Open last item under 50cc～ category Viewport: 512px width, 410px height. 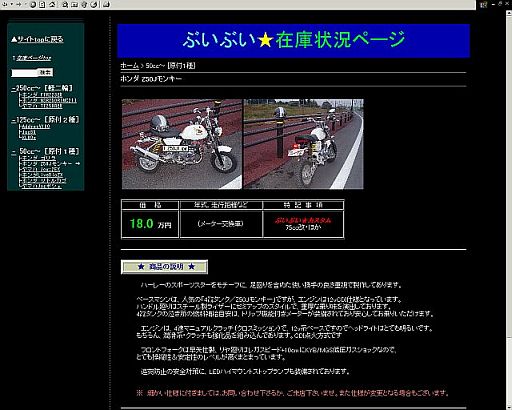coord(41,186)
